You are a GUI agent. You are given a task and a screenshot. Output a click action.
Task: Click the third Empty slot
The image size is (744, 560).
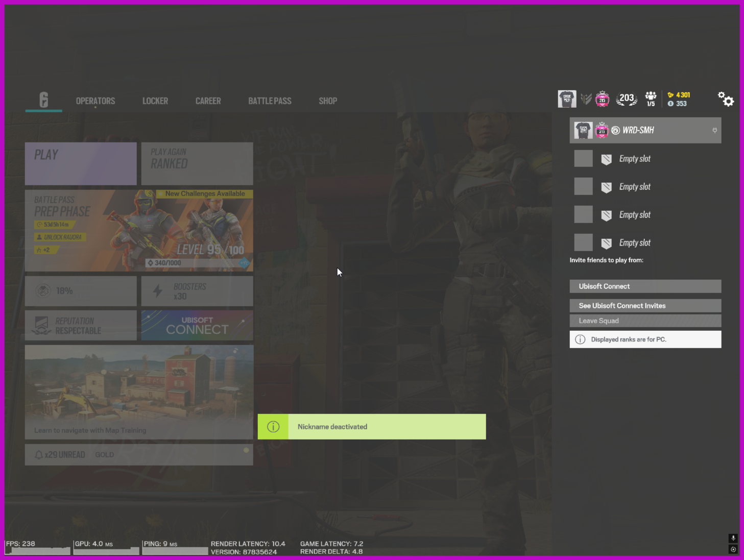point(645,215)
